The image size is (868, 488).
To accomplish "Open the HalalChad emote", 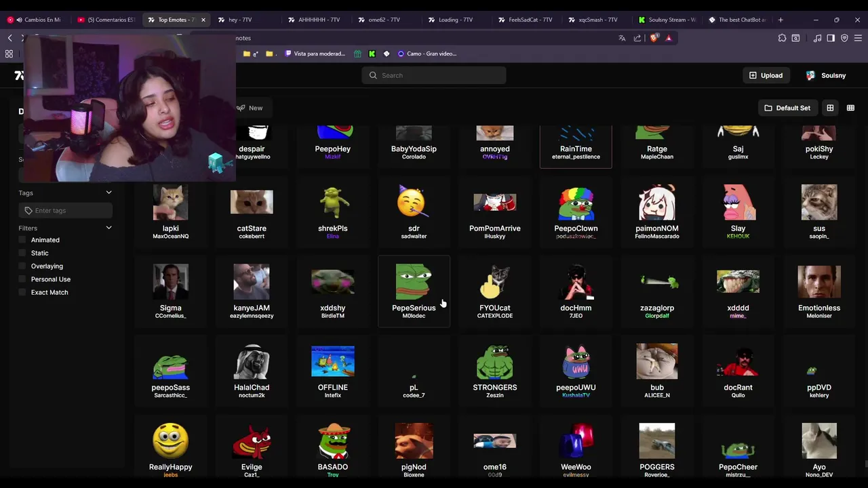I will (x=252, y=371).
